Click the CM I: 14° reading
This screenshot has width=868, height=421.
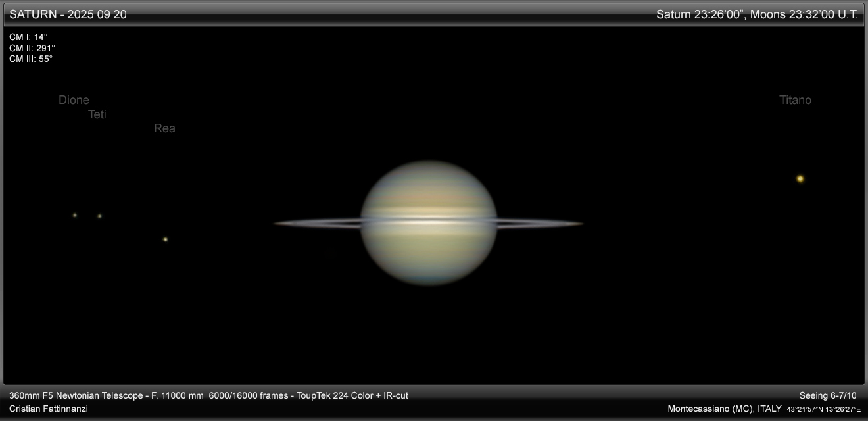click(x=28, y=37)
